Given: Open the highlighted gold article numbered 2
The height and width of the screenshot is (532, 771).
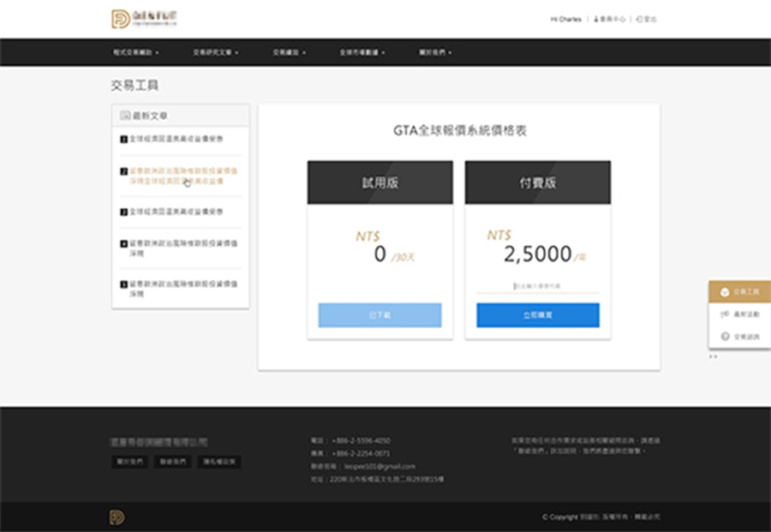Looking at the screenshot, I should (x=179, y=176).
